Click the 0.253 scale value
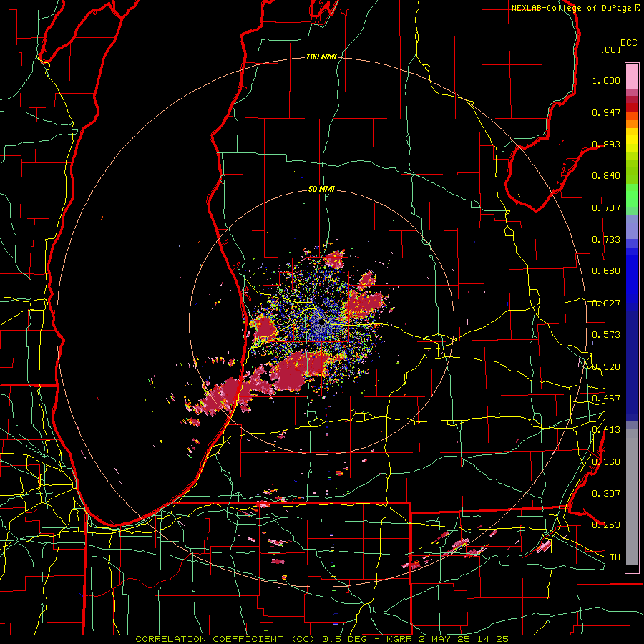Viewport: 644px width, 644px height. (x=606, y=525)
